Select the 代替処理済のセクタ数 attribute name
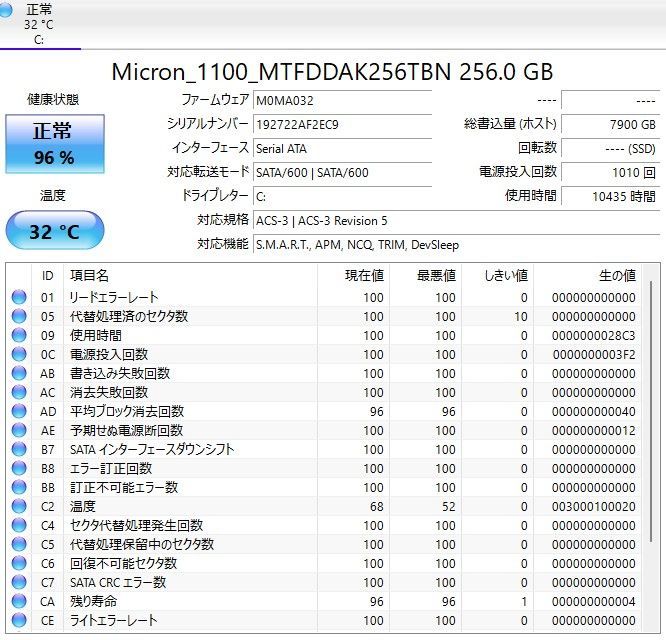Screen dimensions: 666x640 click(129, 316)
